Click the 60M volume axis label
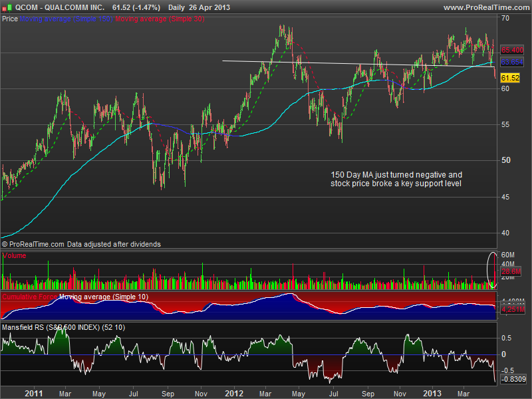 [508, 255]
